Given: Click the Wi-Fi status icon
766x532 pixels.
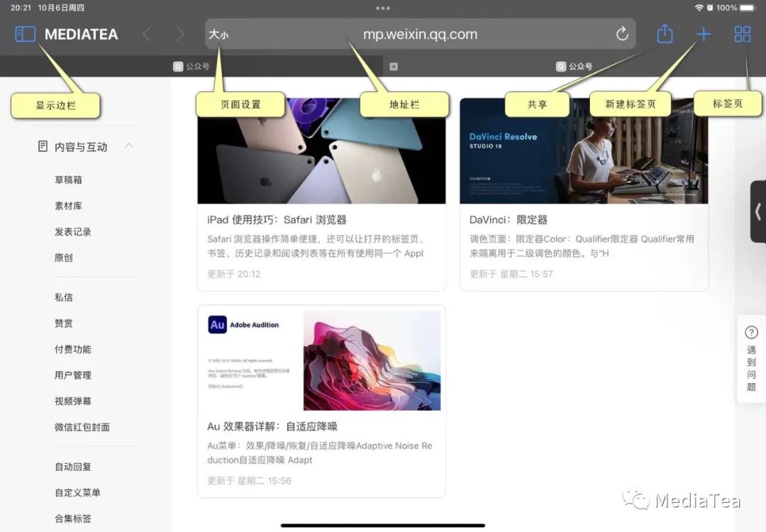Looking at the screenshot, I should (699, 8).
